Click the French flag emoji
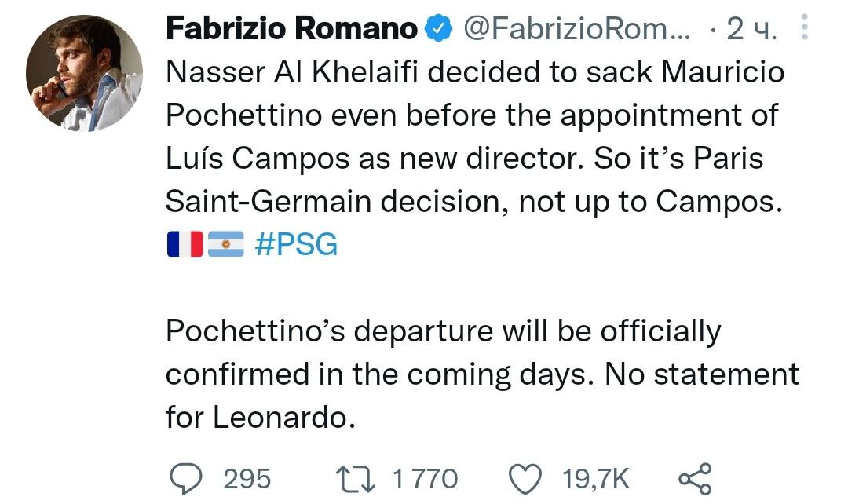This screenshot has height=504, width=848. pyautogui.click(x=185, y=244)
